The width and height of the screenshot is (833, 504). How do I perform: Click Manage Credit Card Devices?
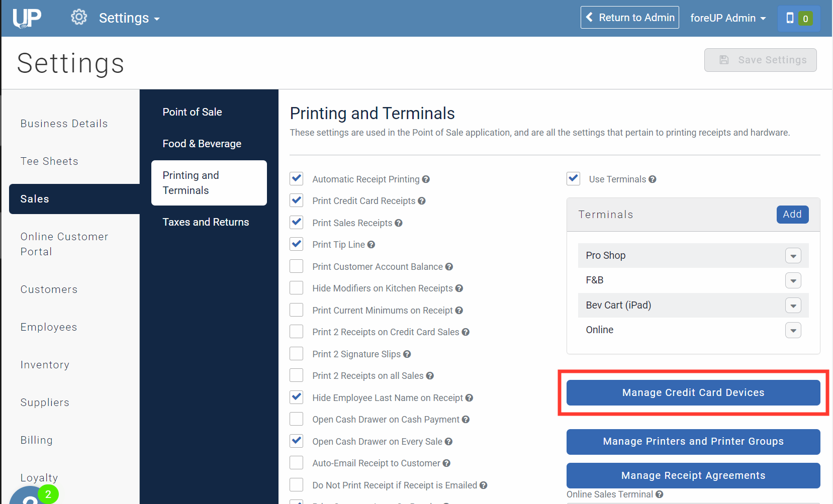[693, 392]
